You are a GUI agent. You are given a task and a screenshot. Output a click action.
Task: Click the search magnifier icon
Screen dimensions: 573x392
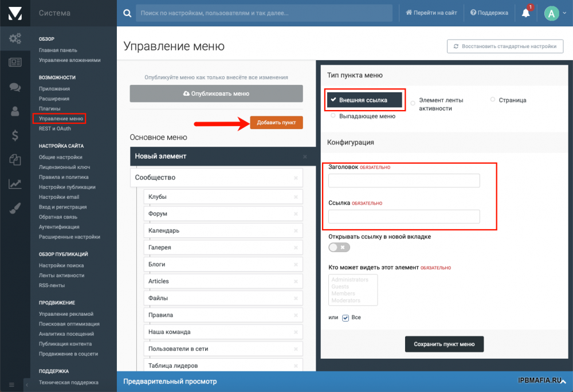(127, 13)
